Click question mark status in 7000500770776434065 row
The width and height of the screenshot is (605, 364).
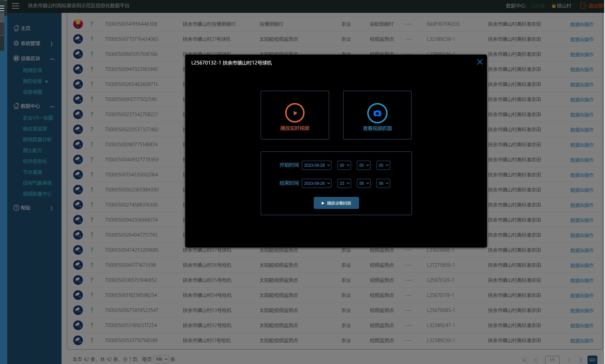click(92, 39)
